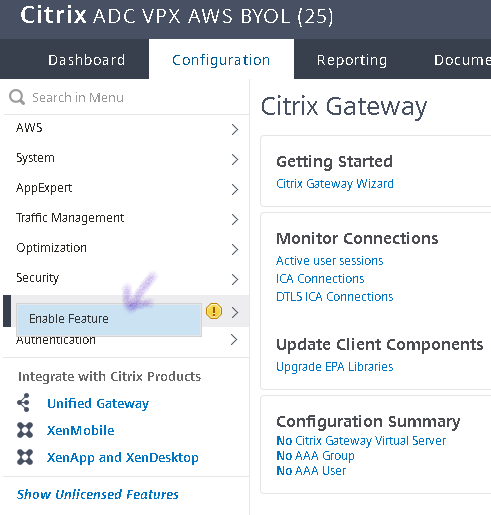Open the AWS navigation item
This screenshot has width=491, height=515.
[29, 128]
